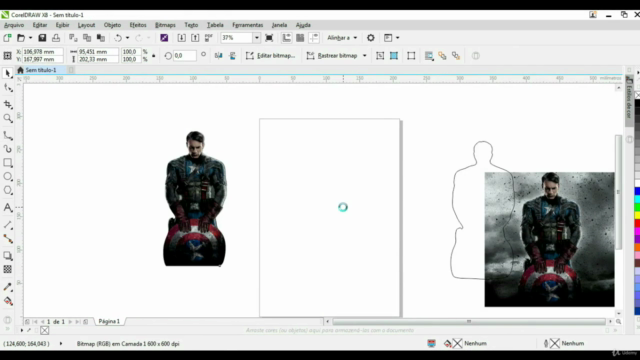Open the Arquivo menu
The width and height of the screenshot is (640, 360).
pos(14,25)
